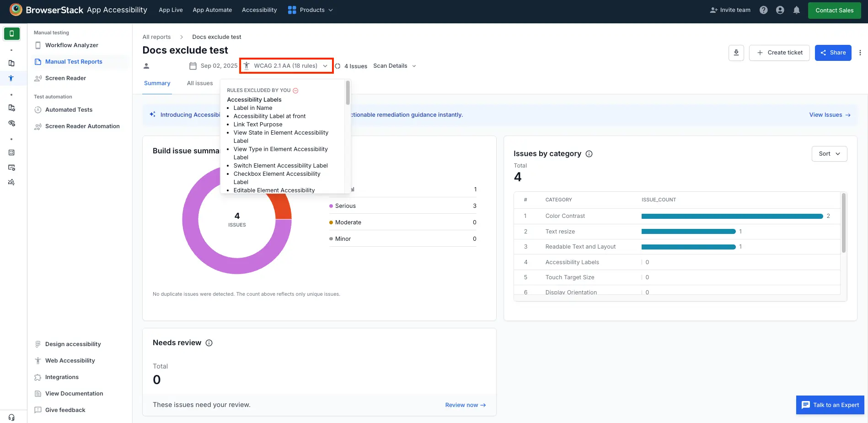Click the Create ticket button
868x423 pixels.
779,53
